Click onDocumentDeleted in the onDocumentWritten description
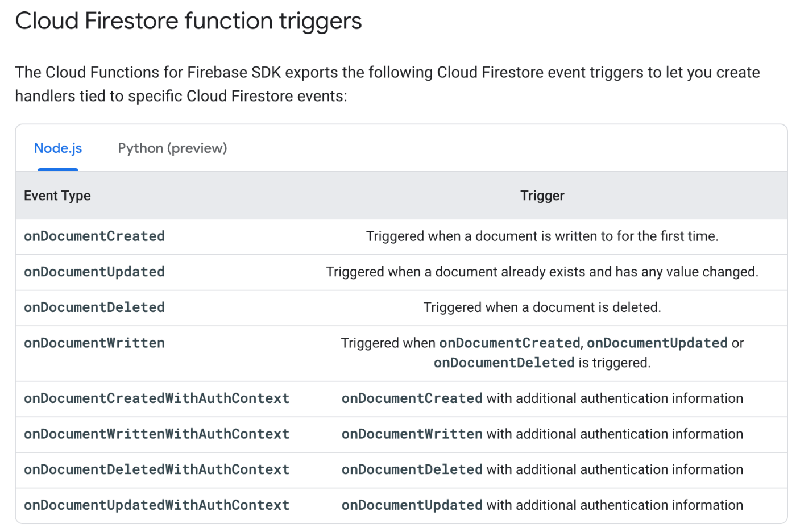Screen dimensions: 796x532 point(504,363)
